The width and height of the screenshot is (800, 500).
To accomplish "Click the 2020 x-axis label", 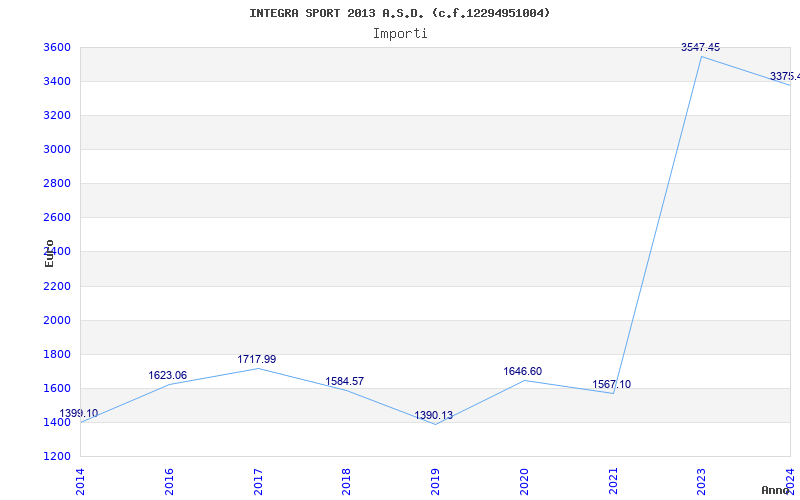I will (x=524, y=481).
